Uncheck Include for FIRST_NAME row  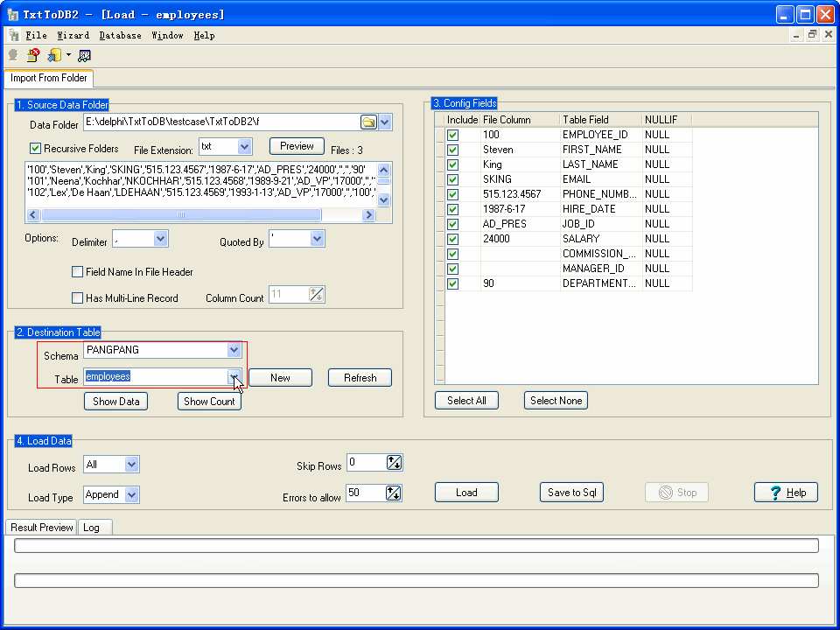pyautogui.click(x=452, y=150)
